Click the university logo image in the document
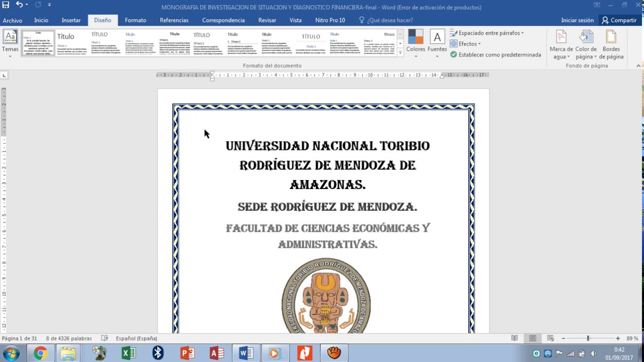The image size is (644, 362). pyautogui.click(x=326, y=296)
